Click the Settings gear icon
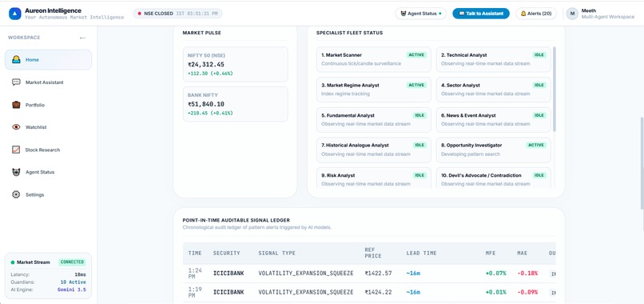The image size is (644, 304). coord(16,194)
